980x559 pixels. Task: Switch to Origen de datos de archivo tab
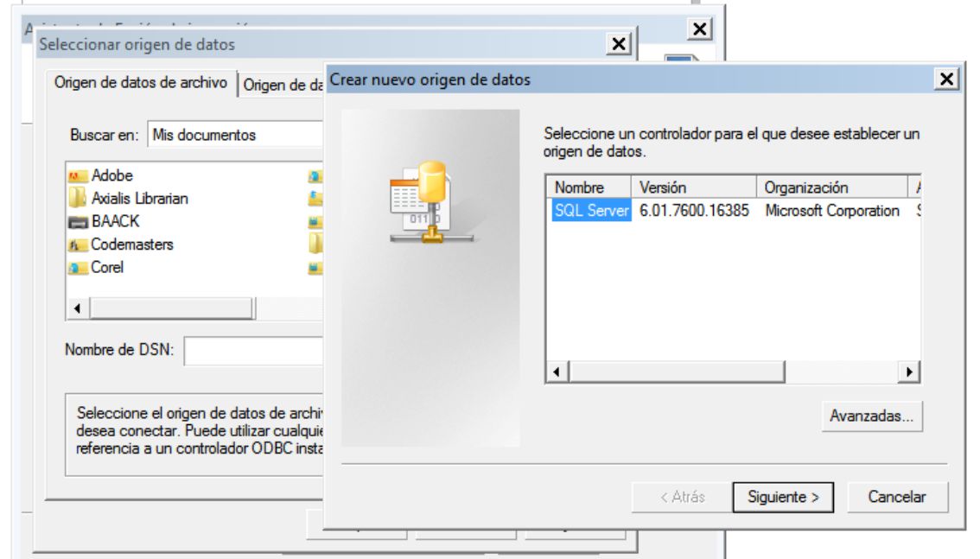point(141,84)
